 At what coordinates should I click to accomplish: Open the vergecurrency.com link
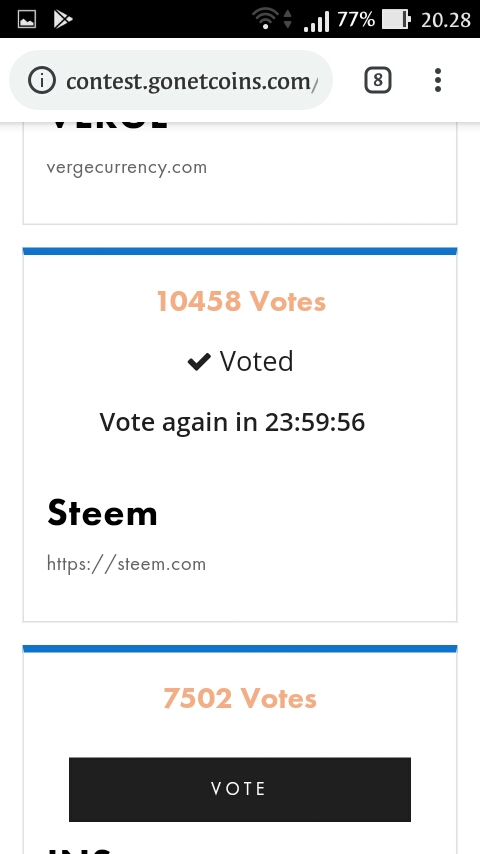tap(127, 167)
